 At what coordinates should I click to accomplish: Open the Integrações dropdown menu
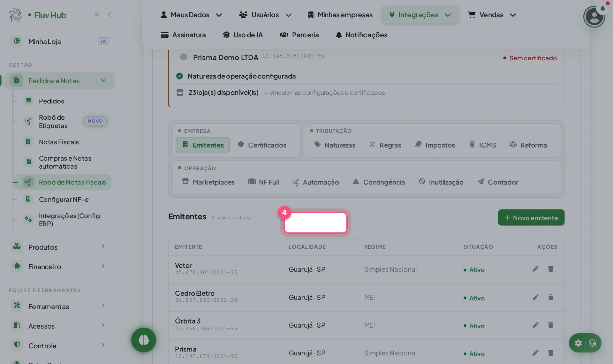[x=420, y=15]
